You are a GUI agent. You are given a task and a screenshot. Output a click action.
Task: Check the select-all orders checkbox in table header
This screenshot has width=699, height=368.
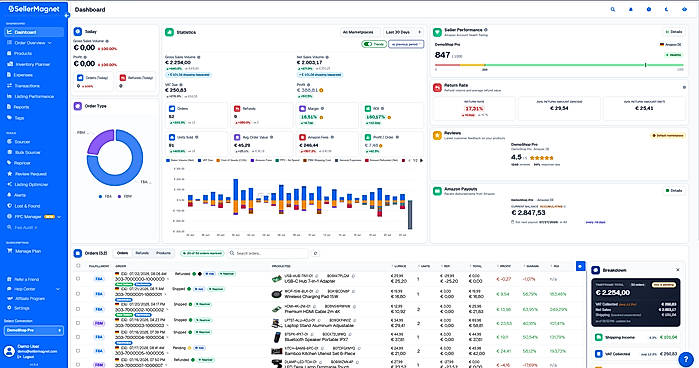78,266
